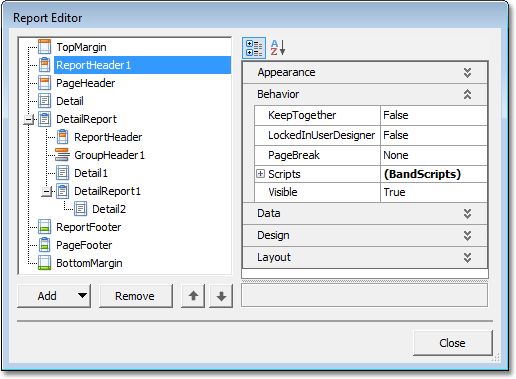The width and height of the screenshot is (516, 379).
Task: Select the ReportFooter tree item
Action: (89, 227)
